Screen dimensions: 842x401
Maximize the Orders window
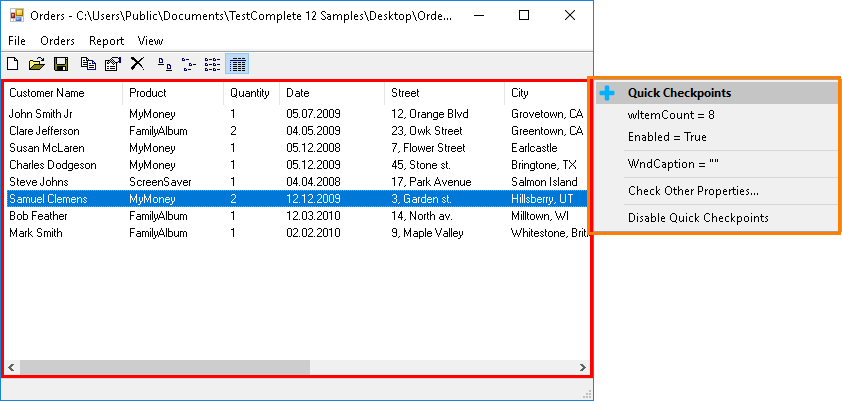[524, 16]
